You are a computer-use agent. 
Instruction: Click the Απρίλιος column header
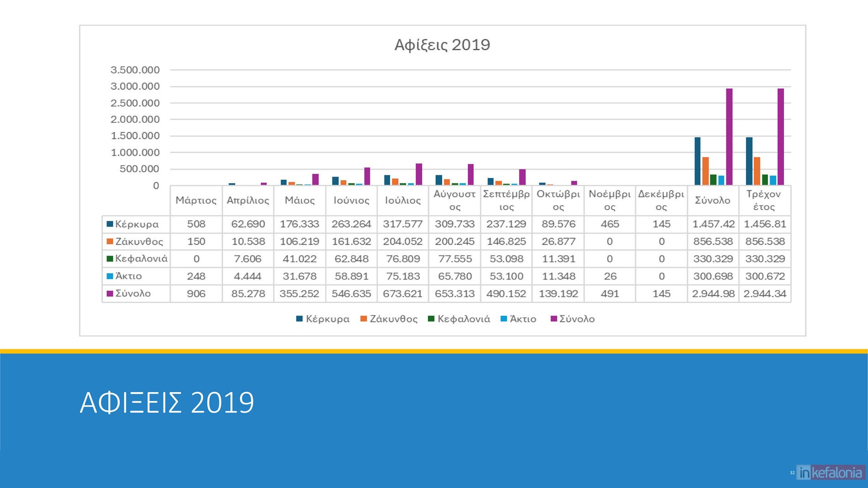pos(248,200)
